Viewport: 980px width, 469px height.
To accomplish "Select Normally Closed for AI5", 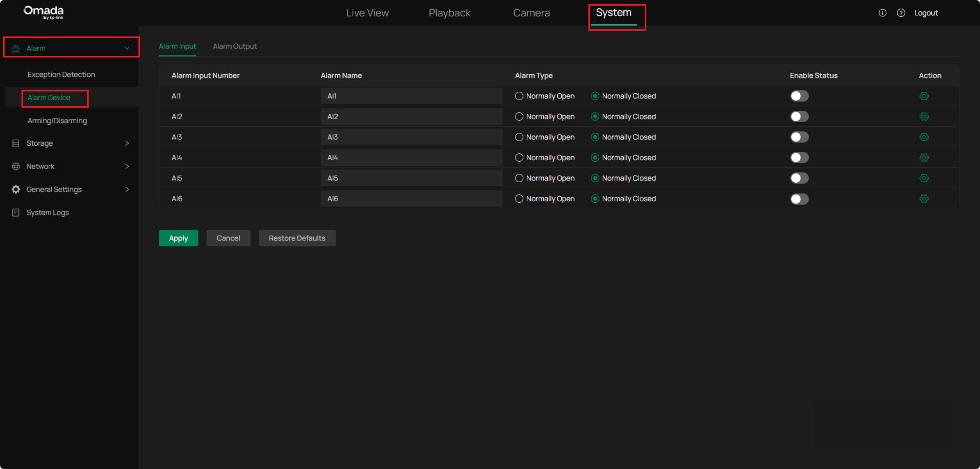I will [595, 178].
